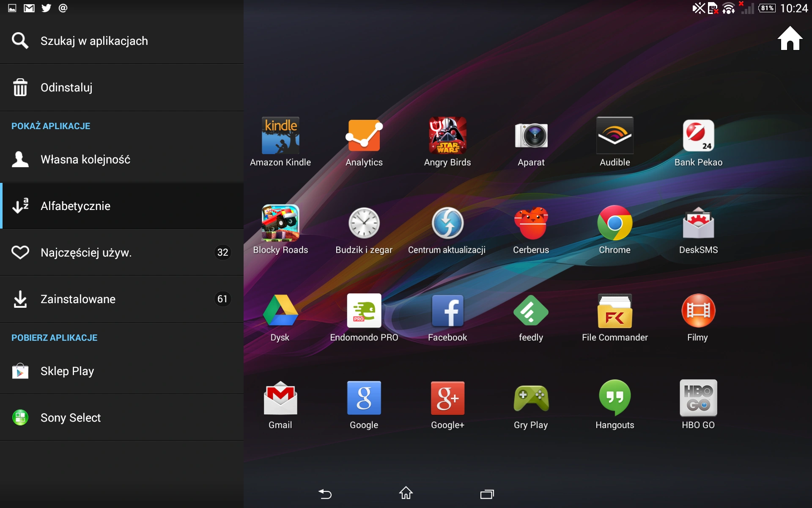Launch Endomondo PRO

[x=364, y=317]
